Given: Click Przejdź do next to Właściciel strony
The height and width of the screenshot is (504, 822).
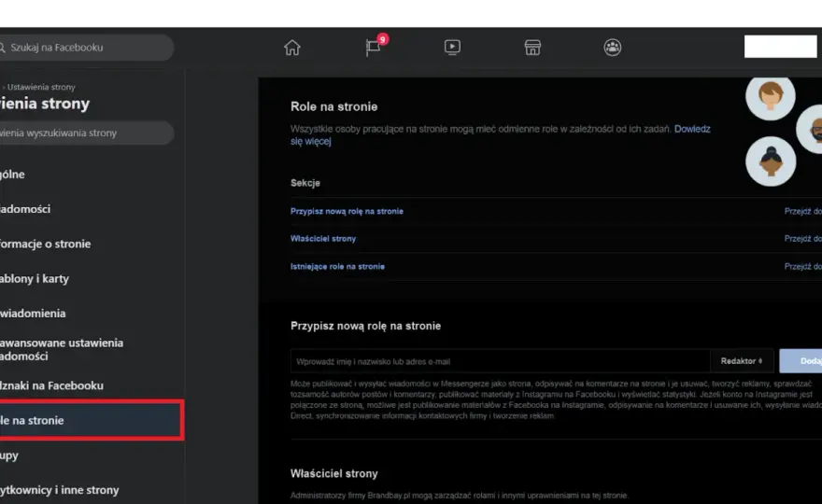Looking at the screenshot, I should (803, 239).
